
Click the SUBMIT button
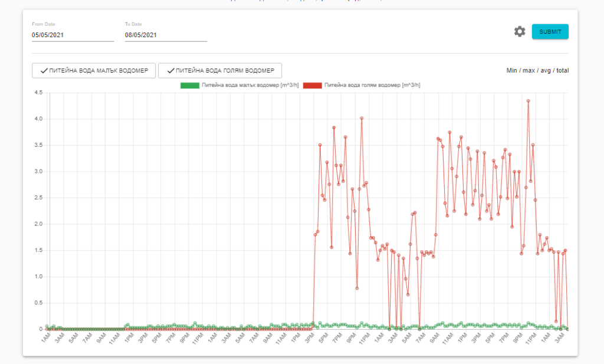coord(550,32)
